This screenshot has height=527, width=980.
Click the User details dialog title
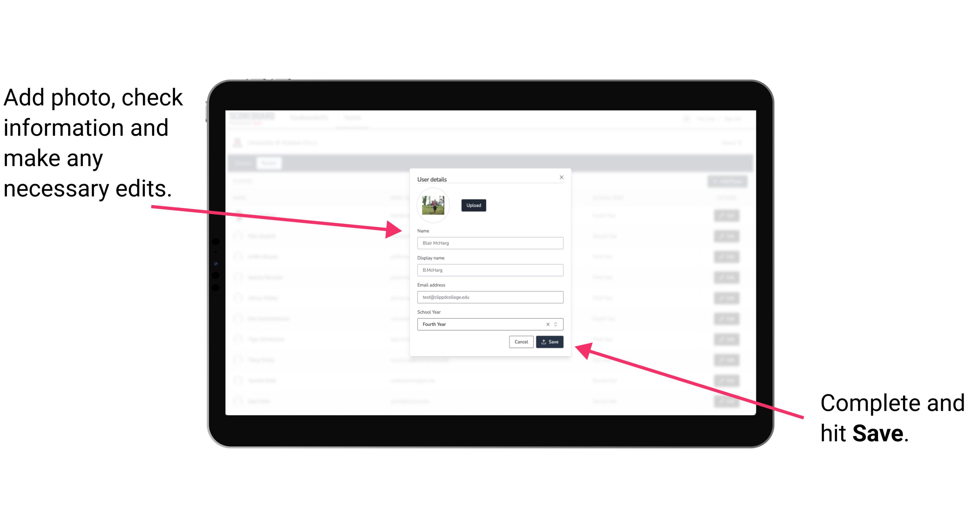tap(432, 179)
